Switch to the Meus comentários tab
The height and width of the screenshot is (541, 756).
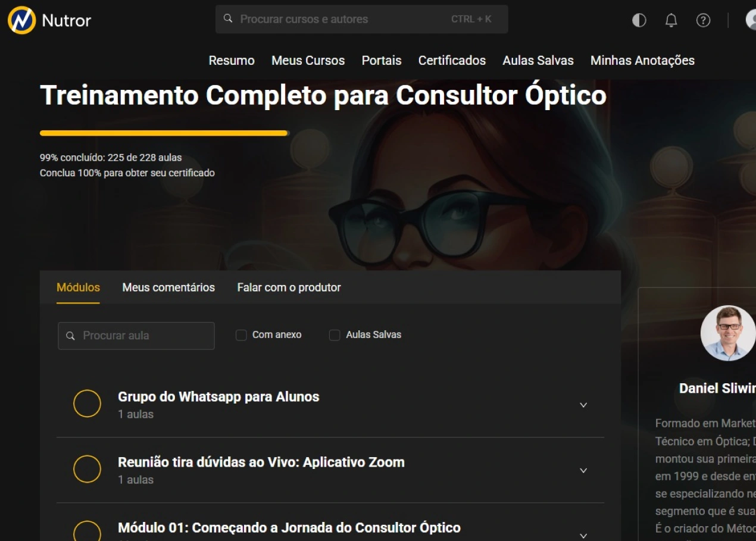click(x=168, y=287)
